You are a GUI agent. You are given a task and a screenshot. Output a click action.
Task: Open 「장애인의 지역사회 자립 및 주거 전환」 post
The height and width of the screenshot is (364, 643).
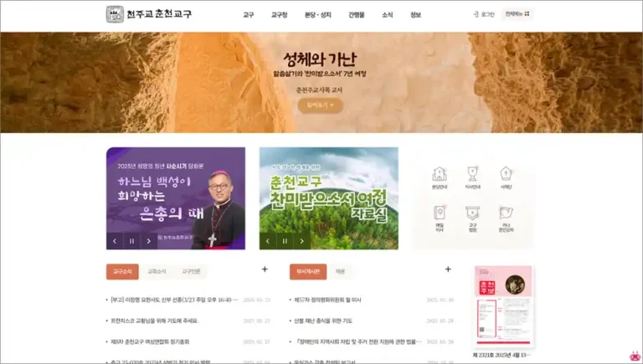click(358, 342)
